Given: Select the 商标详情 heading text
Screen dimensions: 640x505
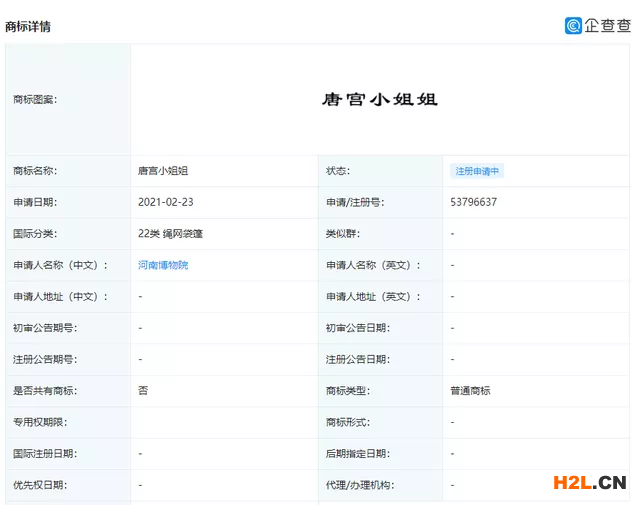Looking at the screenshot, I should [28, 27].
